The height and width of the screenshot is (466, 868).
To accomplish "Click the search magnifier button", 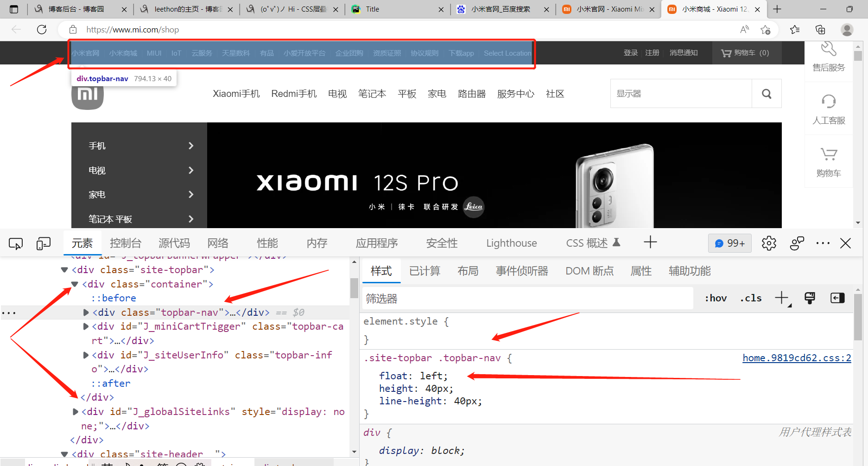I will [767, 94].
